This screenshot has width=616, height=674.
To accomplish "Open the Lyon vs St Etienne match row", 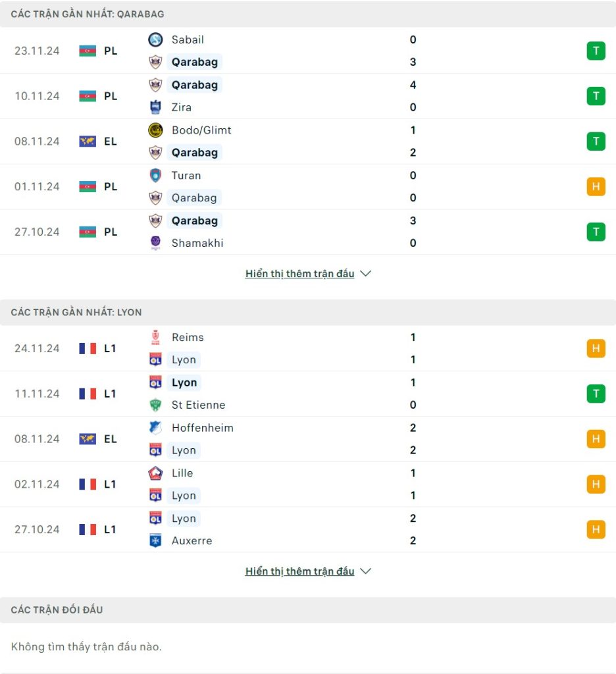I will tap(308, 394).
